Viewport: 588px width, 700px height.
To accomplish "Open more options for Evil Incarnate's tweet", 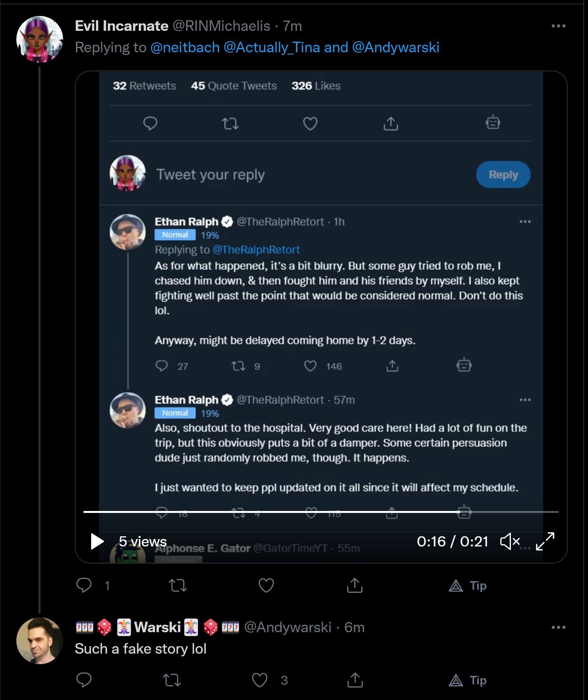I will [x=558, y=26].
